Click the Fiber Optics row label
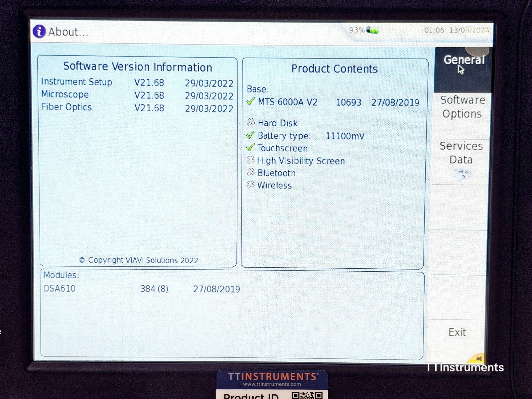Viewport: 532px width, 399px height. 66,107
